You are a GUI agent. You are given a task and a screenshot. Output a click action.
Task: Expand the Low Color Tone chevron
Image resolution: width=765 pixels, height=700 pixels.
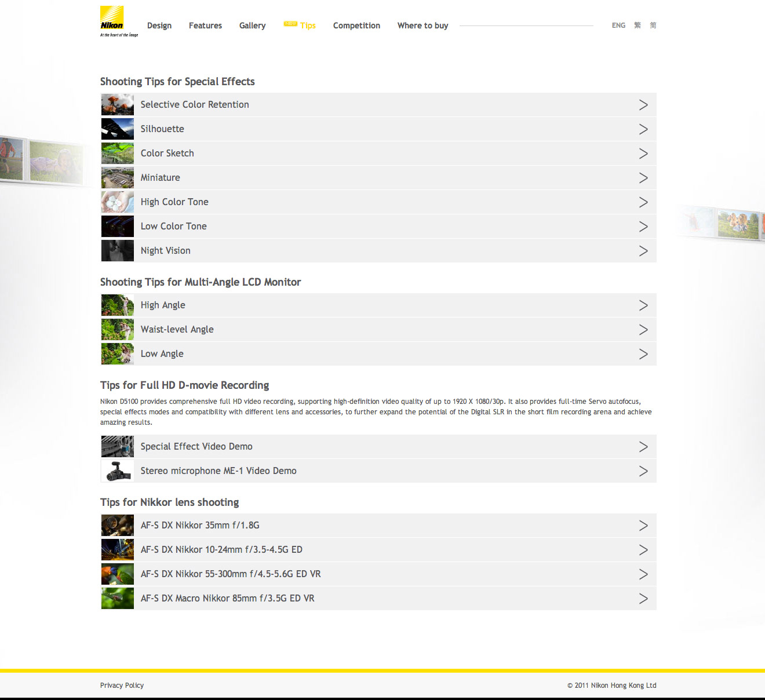click(x=643, y=227)
